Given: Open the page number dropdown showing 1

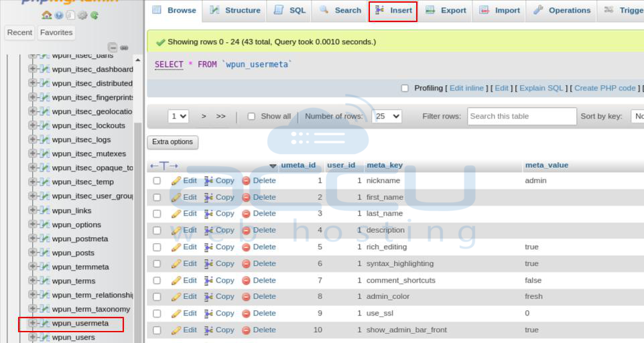Looking at the screenshot, I should pyautogui.click(x=178, y=117).
